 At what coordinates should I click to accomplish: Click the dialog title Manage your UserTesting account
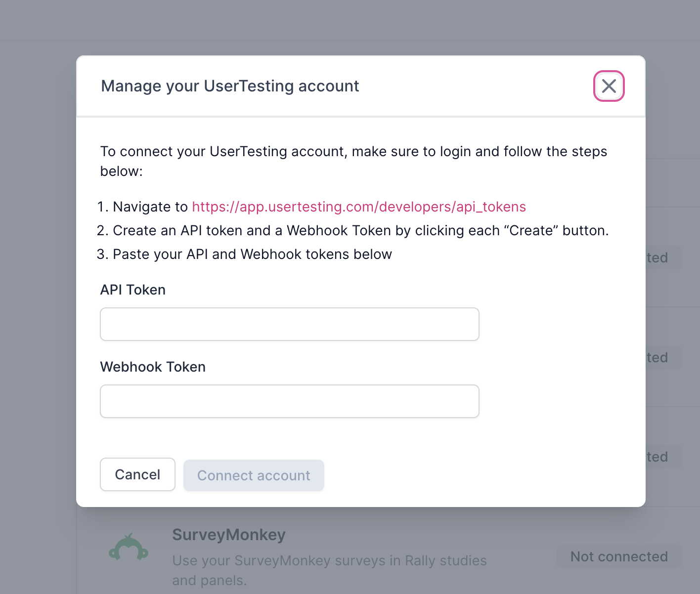coord(230,85)
